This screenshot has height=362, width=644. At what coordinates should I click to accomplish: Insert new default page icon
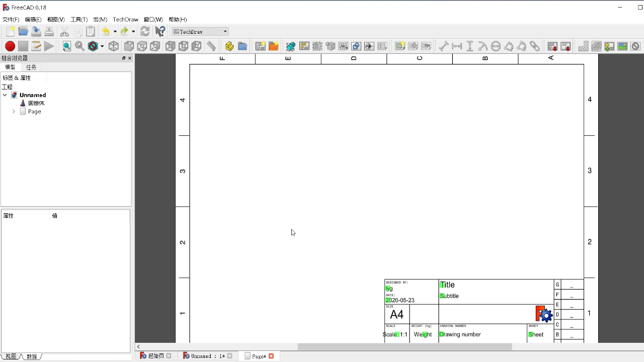pyautogui.click(x=261, y=46)
